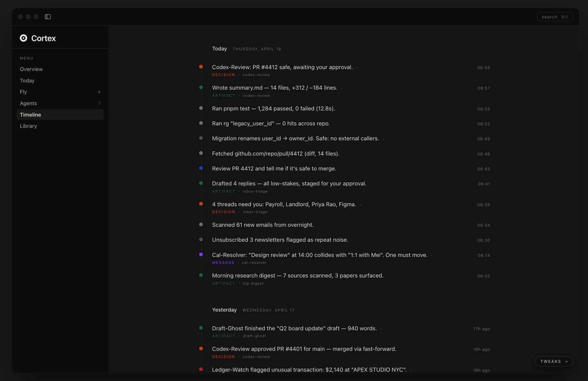588x381 pixels.
Task: Click gray dot beside pnpm test entry
Action: pos(201,108)
